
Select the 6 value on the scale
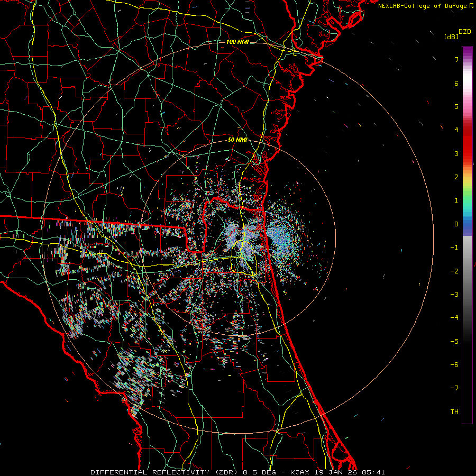(456, 83)
